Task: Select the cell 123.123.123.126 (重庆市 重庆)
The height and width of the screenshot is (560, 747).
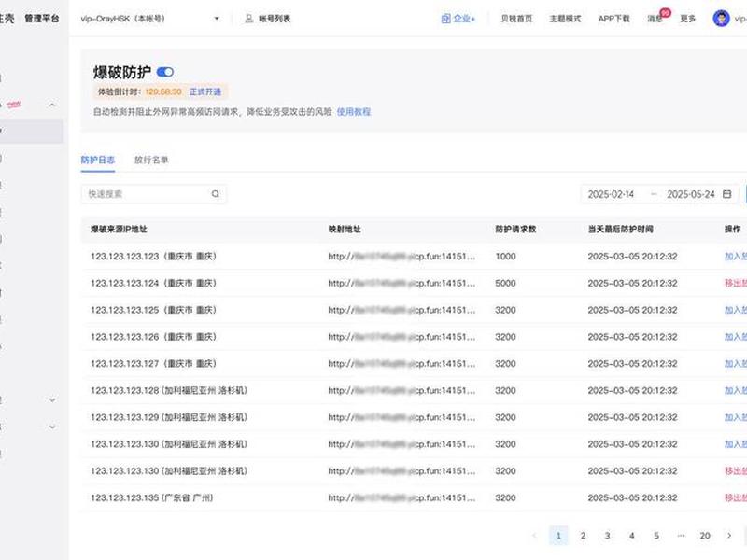Action: tap(153, 337)
